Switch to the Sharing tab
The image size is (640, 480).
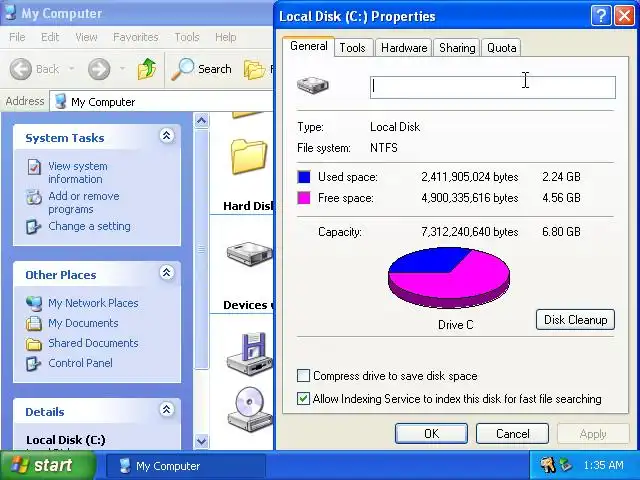click(457, 48)
